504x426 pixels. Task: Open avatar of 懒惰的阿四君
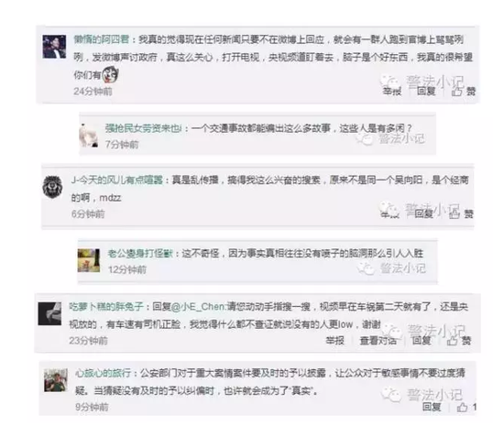(x=54, y=47)
